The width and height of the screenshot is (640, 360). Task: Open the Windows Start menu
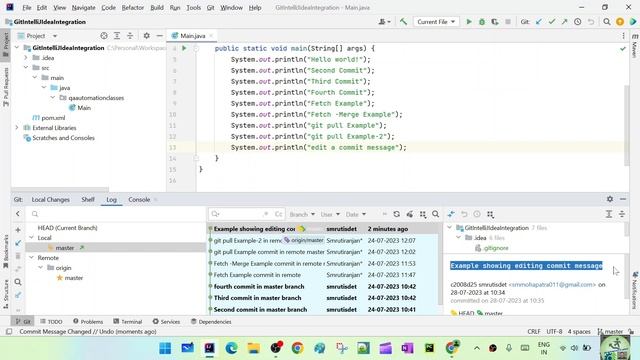[165, 348]
